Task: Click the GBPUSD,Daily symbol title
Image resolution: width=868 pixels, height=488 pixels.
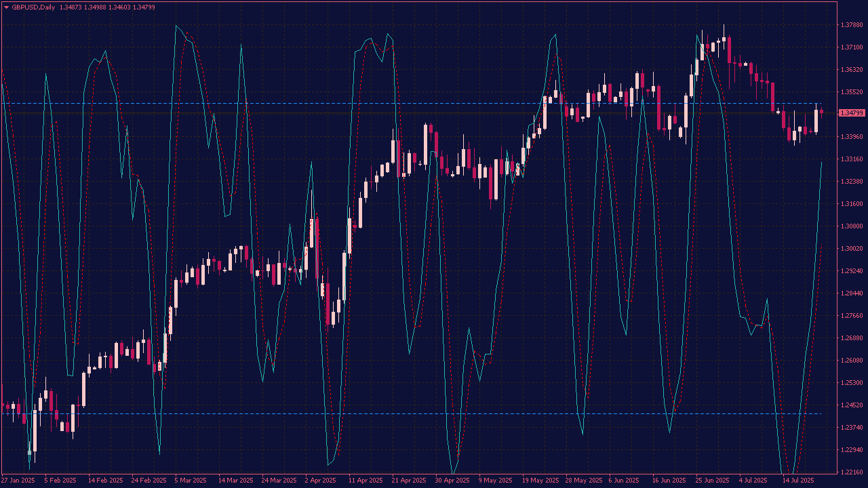Action: point(33,7)
